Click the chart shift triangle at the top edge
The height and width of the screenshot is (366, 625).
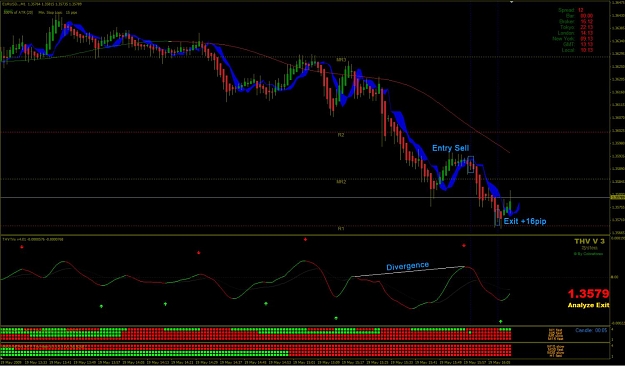511,2
